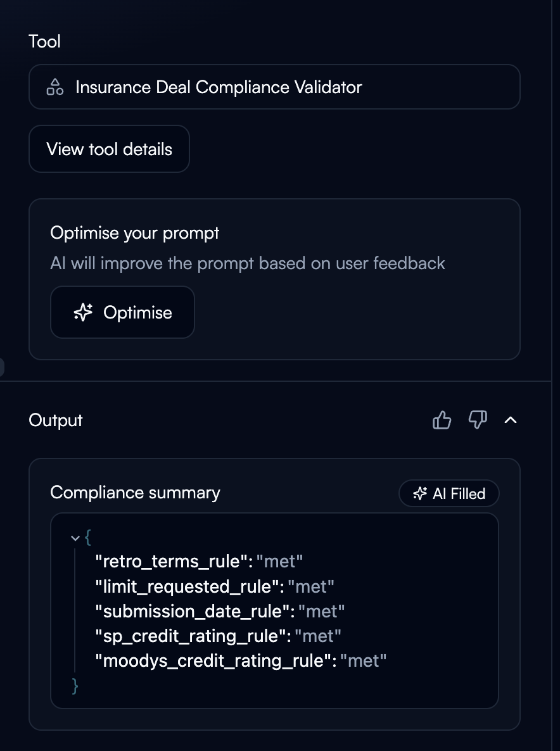The image size is (560, 751).
Task: Click View tool details
Action: coord(109,149)
